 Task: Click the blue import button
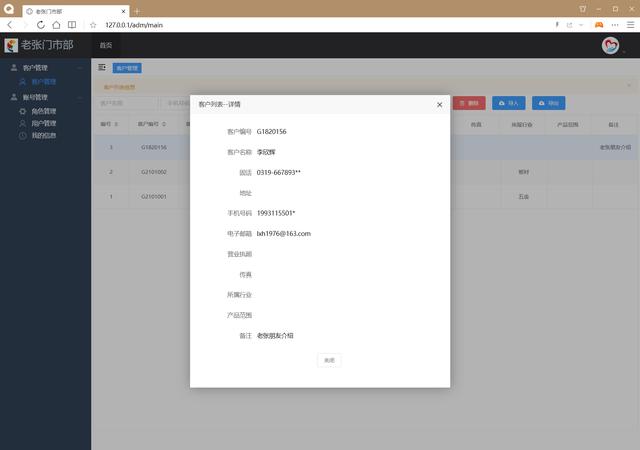tap(509, 103)
